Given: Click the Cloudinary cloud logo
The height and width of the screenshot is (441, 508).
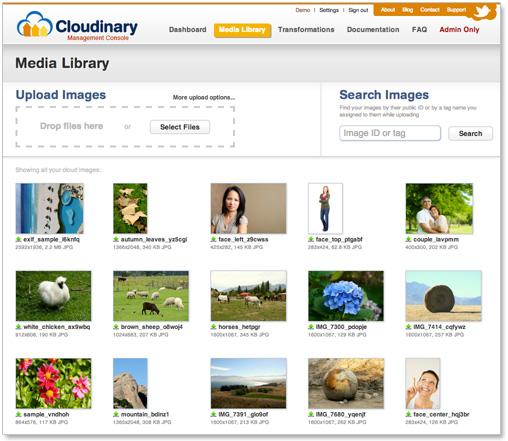Looking at the screenshot, I should [35, 24].
